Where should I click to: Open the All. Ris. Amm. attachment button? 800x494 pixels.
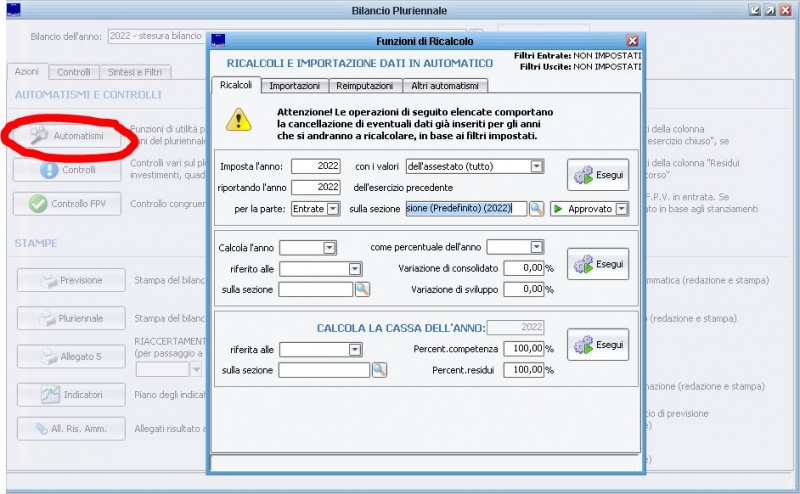tap(71, 429)
